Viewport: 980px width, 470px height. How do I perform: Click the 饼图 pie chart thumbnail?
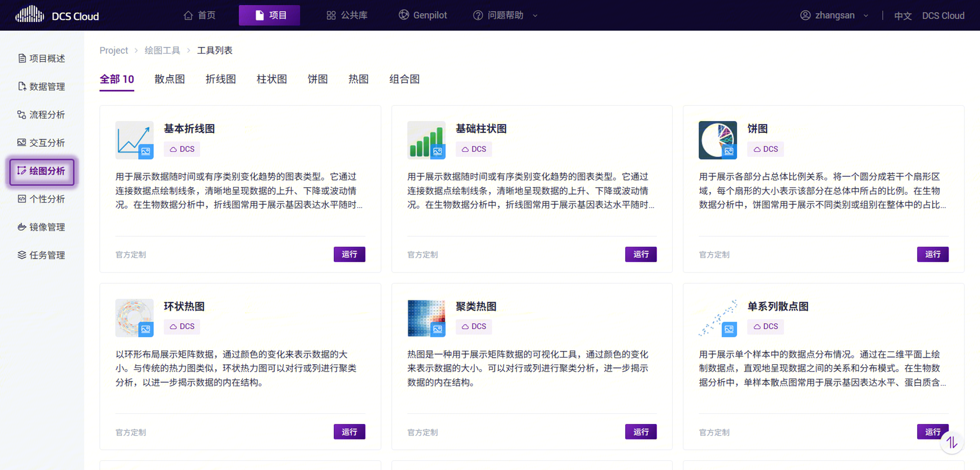718,140
